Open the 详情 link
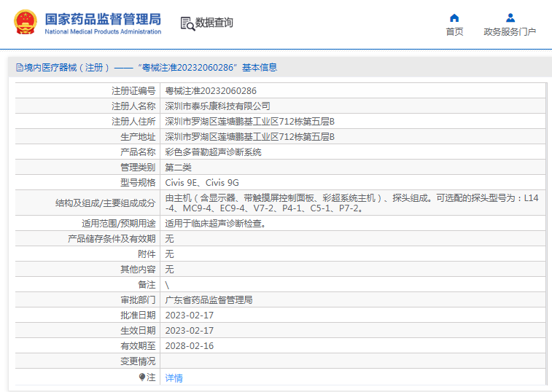This screenshot has width=552, height=392. click(x=174, y=378)
